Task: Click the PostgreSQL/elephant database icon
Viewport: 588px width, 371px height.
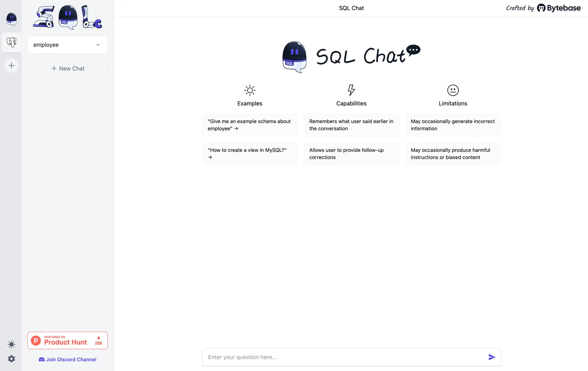Action: click(11, 42)
